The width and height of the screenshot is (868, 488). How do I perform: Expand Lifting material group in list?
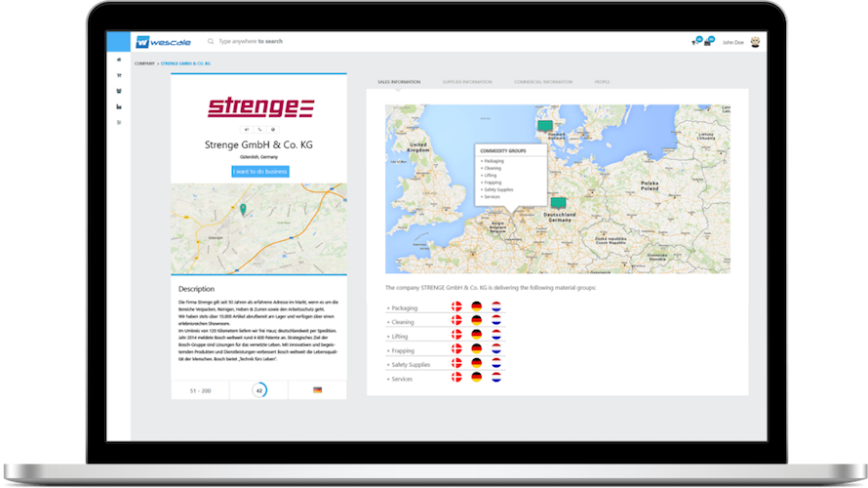click(397, 337)
